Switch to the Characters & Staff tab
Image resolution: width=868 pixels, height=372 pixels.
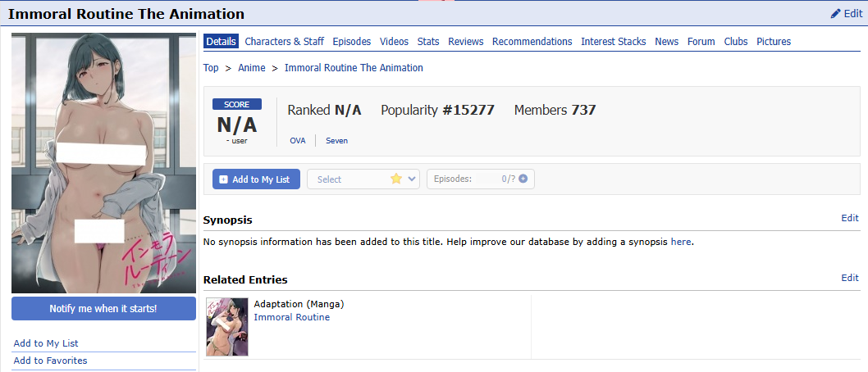click(284, 42)
